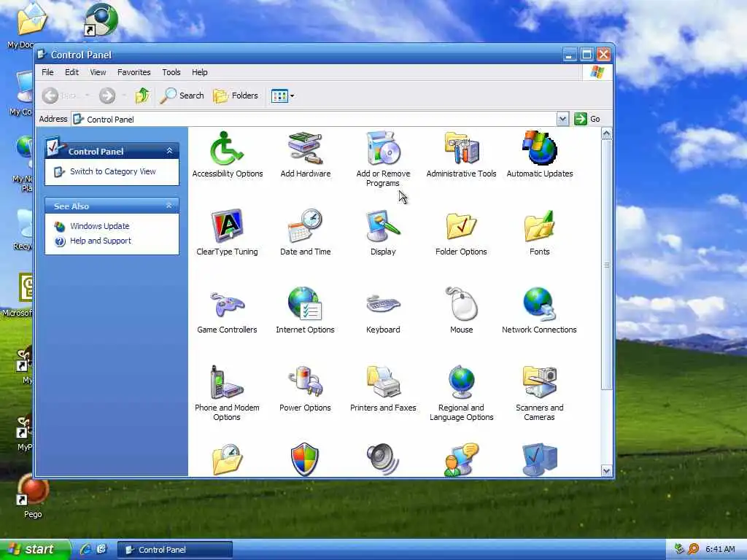Click the Start button
The image size is (747, 560).
pos(35,549)
